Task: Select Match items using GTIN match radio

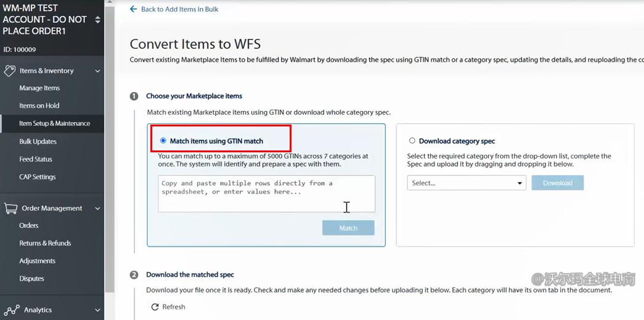Action: (163, 141)
